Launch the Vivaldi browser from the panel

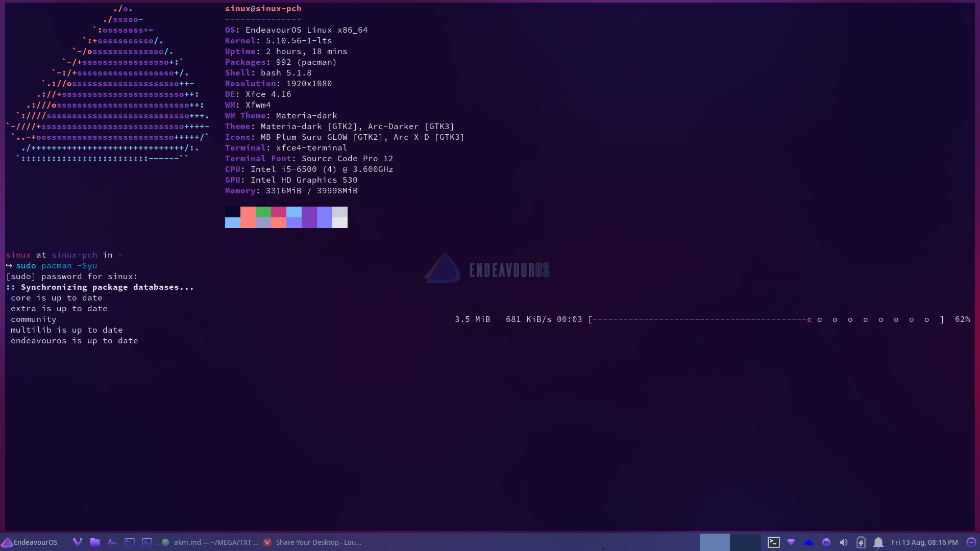(x=78, y=542)
